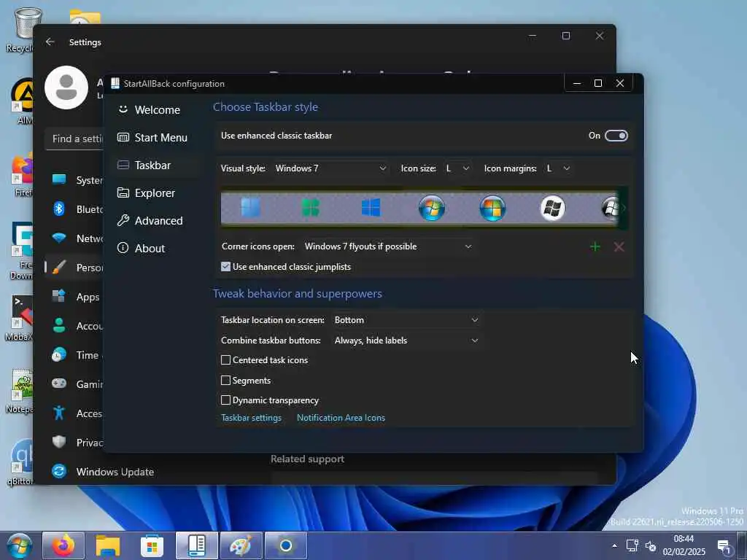The width and height of the screenshot is (747, 560).
Task: Go back in the Settings window
Action: (50, 42)
